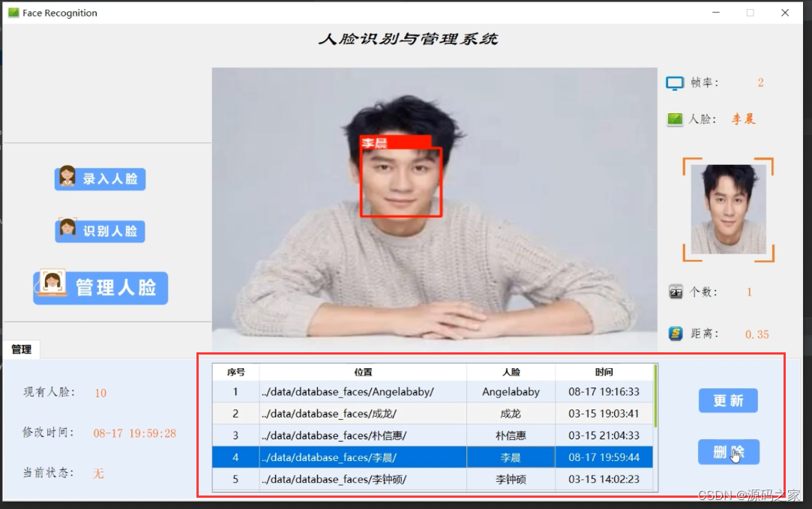The width and height of the screenshot is (812, 509).
Task: Switch to the 管理 tab
Action: (21, 349)
